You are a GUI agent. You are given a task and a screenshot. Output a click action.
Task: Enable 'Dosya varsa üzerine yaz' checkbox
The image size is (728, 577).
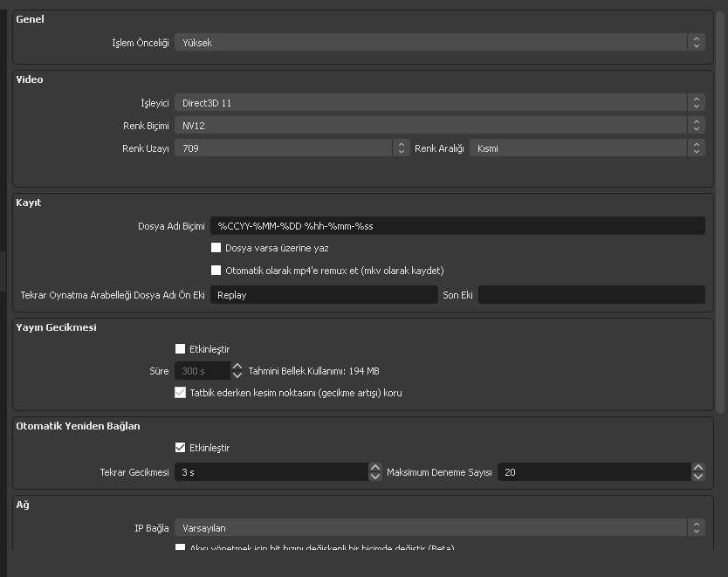click(216, 248)
